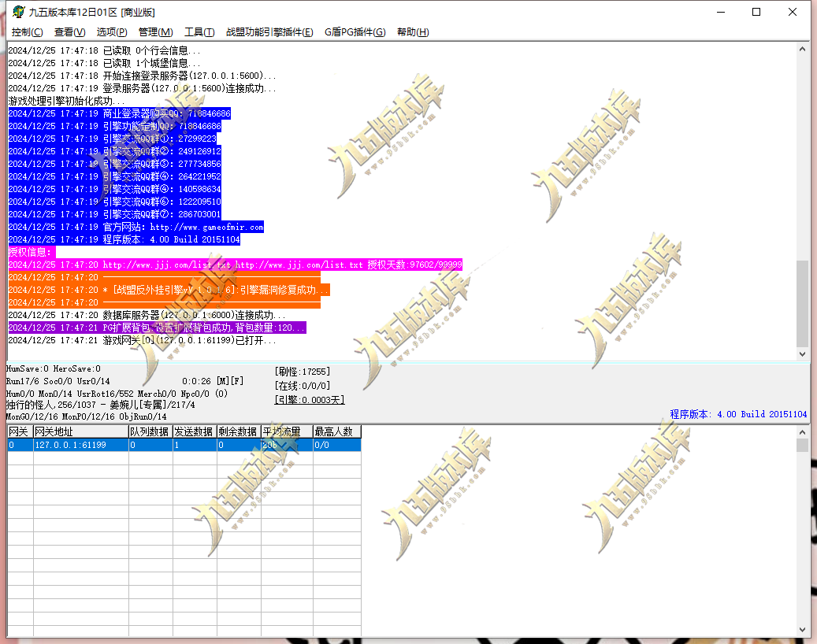Viewport: 817px width, 644px height.
Task: Click the 已读取 1个城堡信息 log line
Action: (104, 63)
